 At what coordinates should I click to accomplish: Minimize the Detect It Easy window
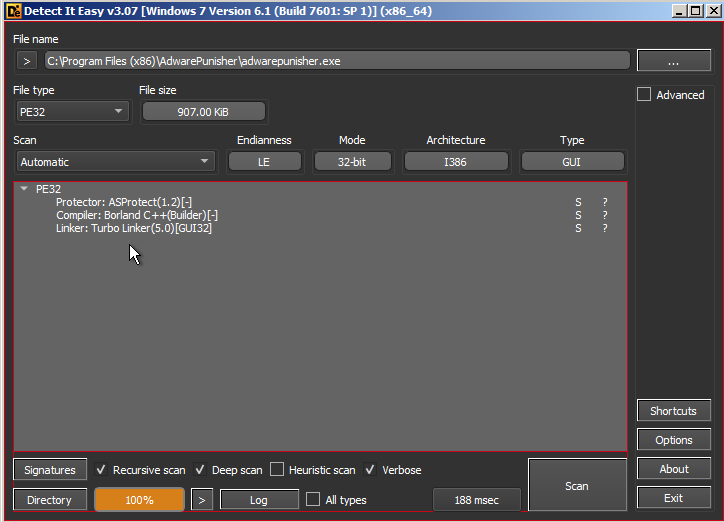(x=679, y=11)
